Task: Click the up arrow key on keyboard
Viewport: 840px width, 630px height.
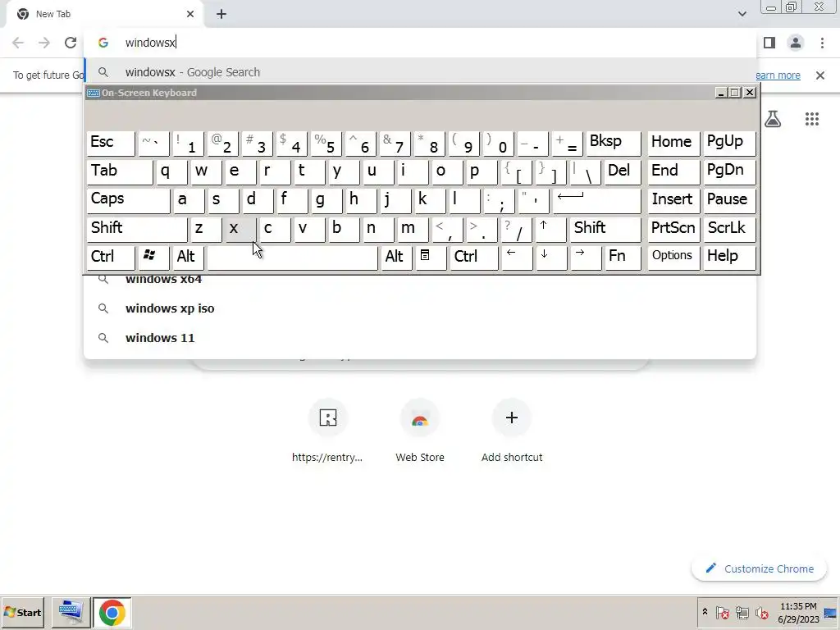Action: [x=550, y=230]
